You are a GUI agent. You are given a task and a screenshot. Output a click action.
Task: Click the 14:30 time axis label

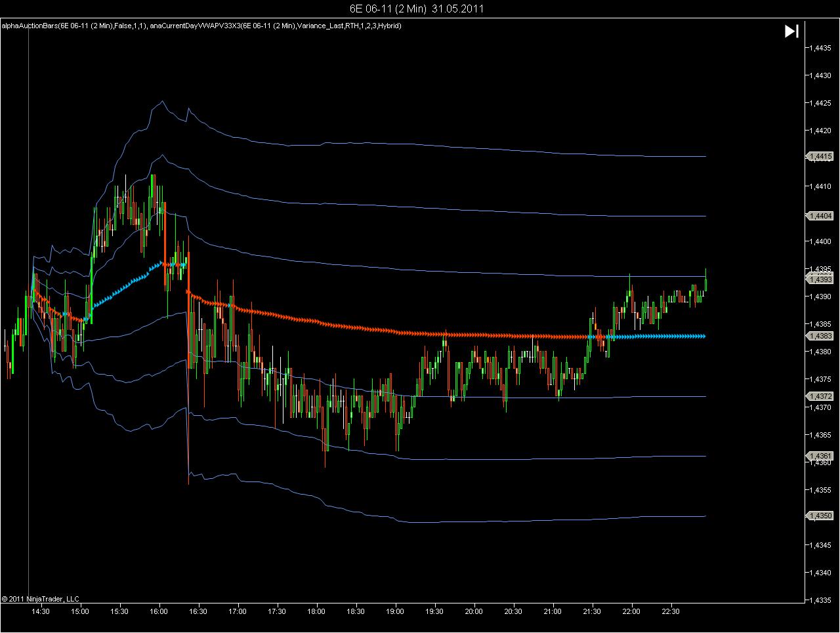pyautogui.click(x=41, y=611)
